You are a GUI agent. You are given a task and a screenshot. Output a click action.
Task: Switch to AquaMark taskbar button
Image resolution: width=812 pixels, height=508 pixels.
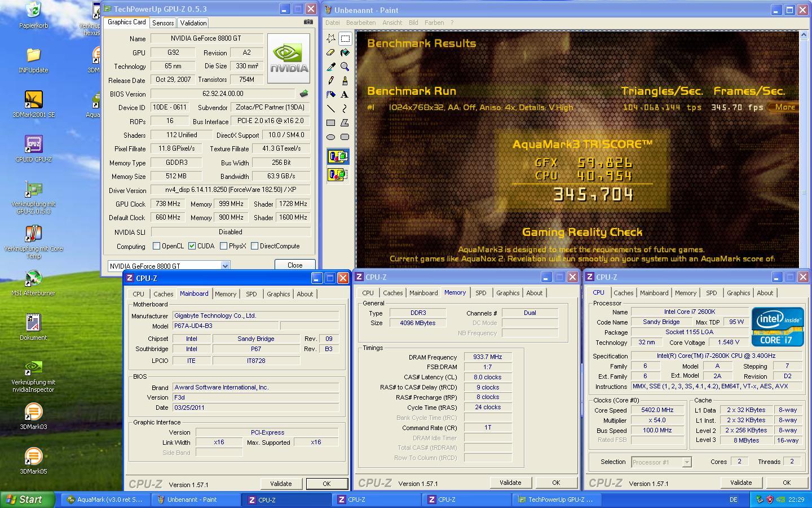105,500
